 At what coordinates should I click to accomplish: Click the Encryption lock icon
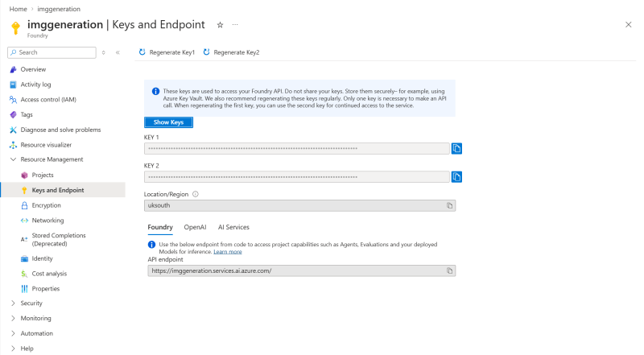[x=24, y=205]
